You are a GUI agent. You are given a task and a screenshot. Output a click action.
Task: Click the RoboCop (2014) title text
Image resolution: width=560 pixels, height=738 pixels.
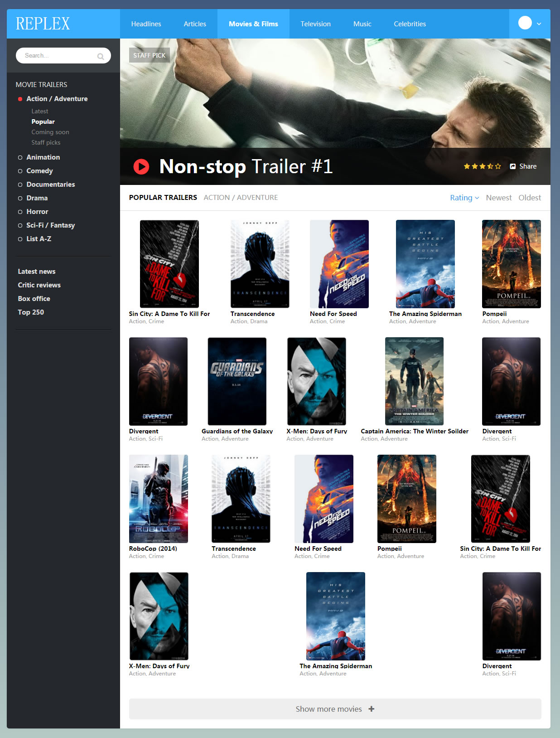click(153, 549)
